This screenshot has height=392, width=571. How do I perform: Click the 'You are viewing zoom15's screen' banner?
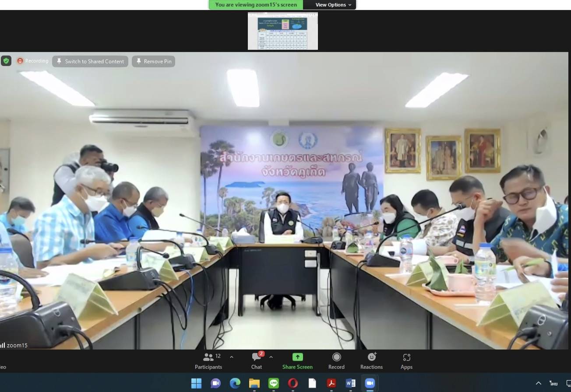pyautogui.click(x=256, y=5)
